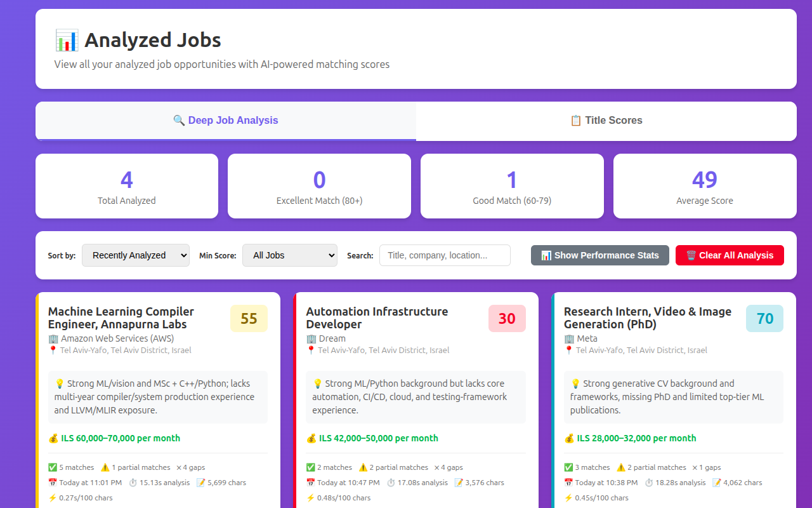The height and width of the screenshot is (508, 812).
Task: Click the location pin under Meta
Action: (568, 350)
